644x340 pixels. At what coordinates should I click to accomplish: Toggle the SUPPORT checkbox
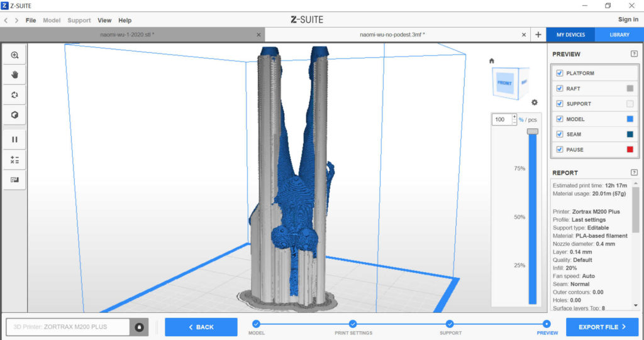(559, 104)
